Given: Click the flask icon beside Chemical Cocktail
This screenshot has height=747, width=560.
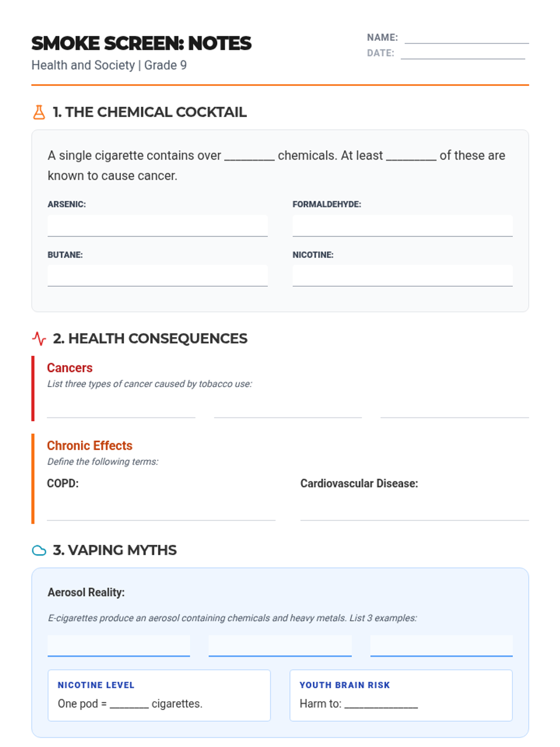Looking at the screenshot, I should [39, 113].
